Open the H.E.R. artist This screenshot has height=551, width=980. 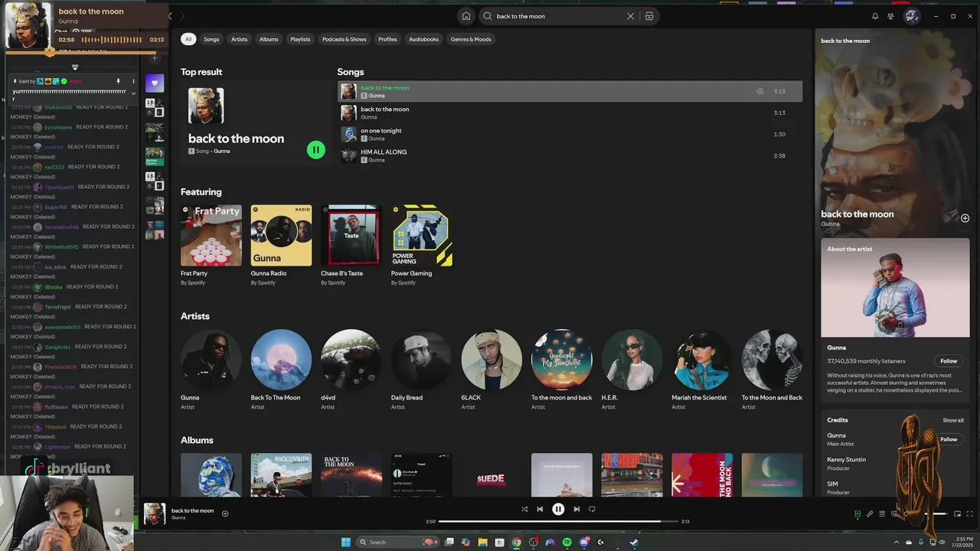(632, 360)
